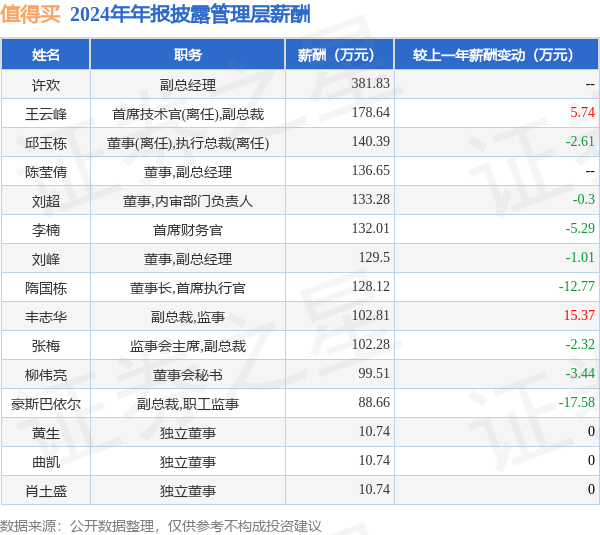Click the 数据来源 footnote text

click(x=161, y=526)
